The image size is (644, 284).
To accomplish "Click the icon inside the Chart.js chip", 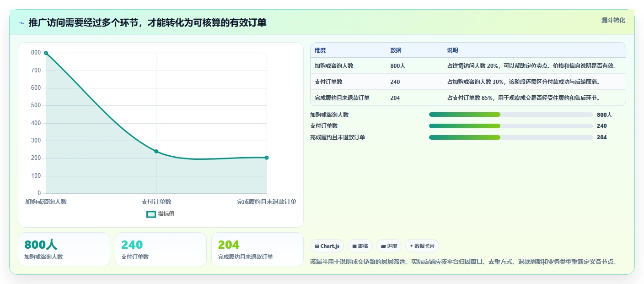I will coord(317,246).
